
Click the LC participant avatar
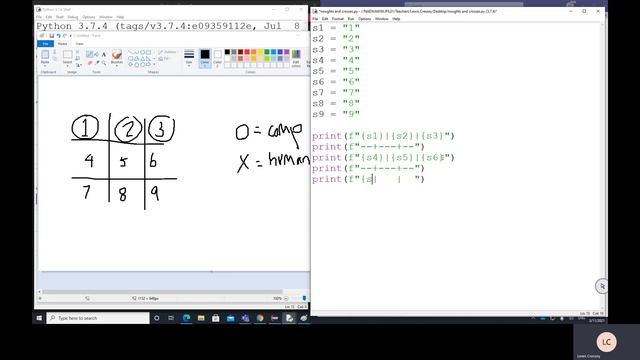(x=606, y=342)
